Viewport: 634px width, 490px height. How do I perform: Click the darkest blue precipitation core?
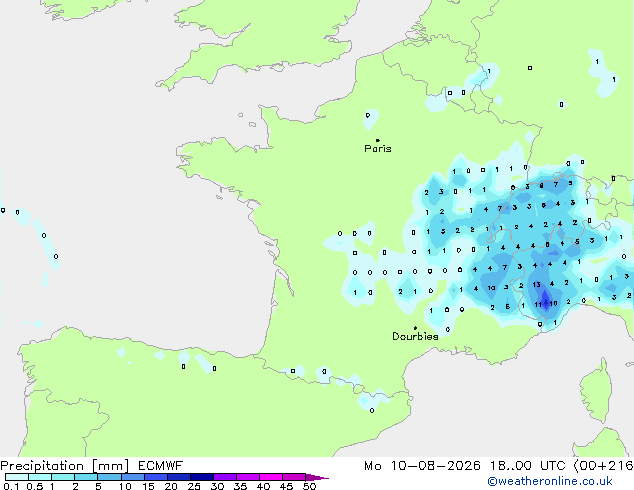coord(545,301)
